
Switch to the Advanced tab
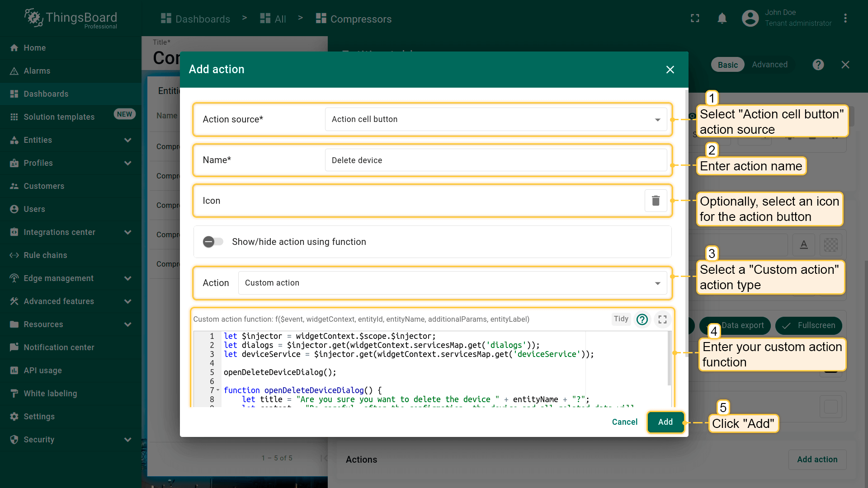point(769,65)
